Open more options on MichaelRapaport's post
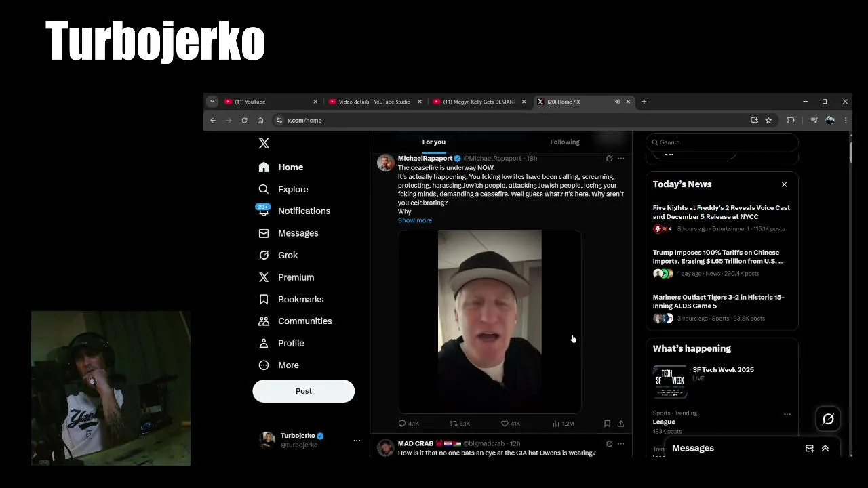This screenshot has height=488, width=868. 620,159
